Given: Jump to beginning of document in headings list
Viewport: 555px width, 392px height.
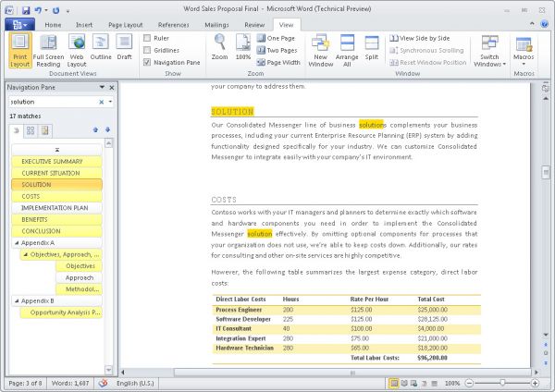Looking at the screenshot, I should pyautogui.click(x=57, y=150).
